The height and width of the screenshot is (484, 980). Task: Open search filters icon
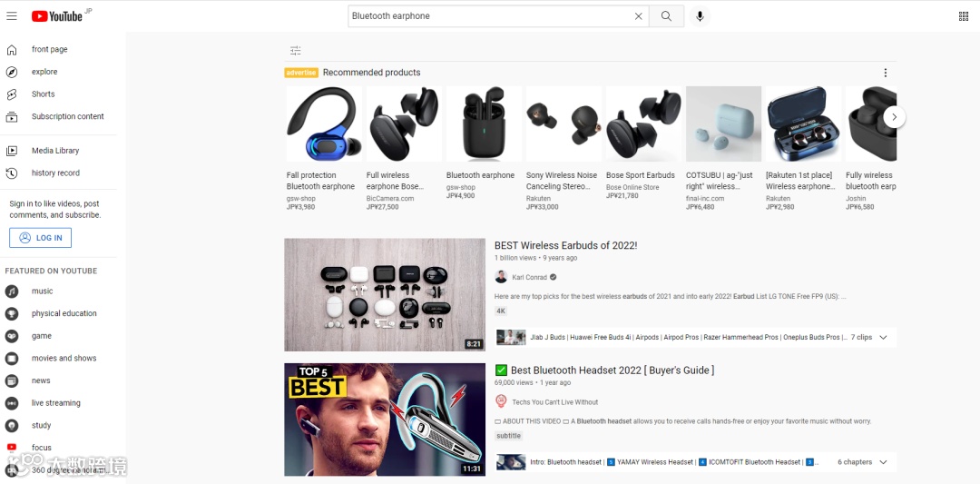point(295,51)
